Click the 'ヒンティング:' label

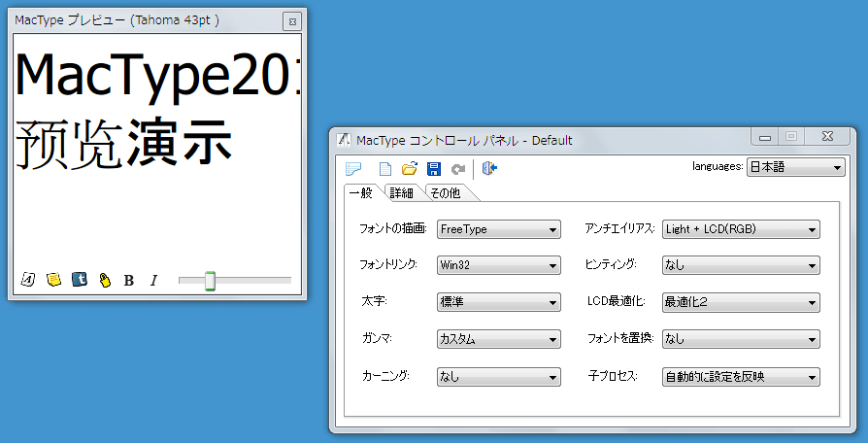[611, 264]
